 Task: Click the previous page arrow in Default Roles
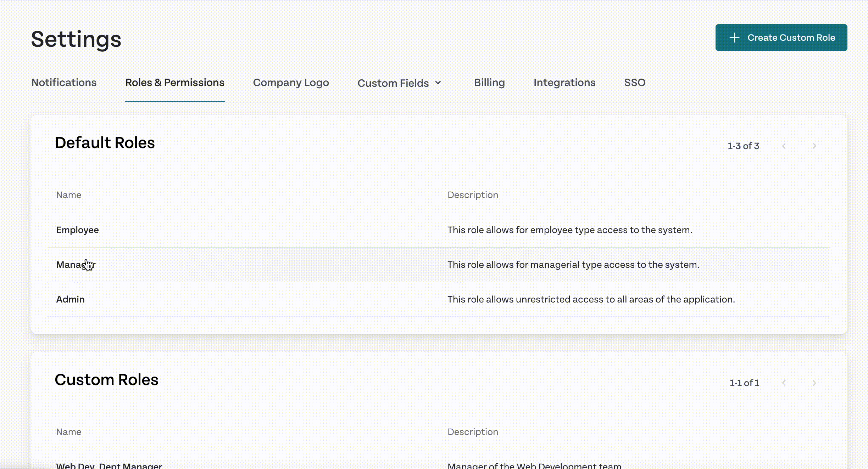(x=784, y=146)
